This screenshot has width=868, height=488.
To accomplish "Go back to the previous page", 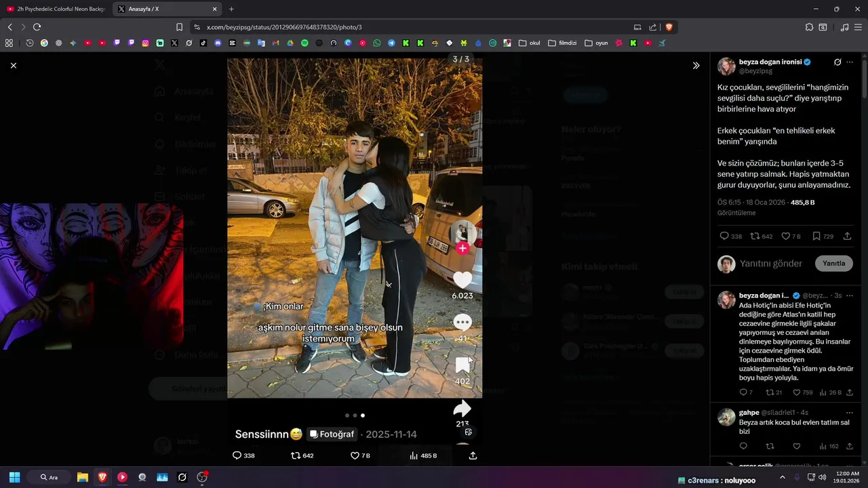I will coord(9,27).
